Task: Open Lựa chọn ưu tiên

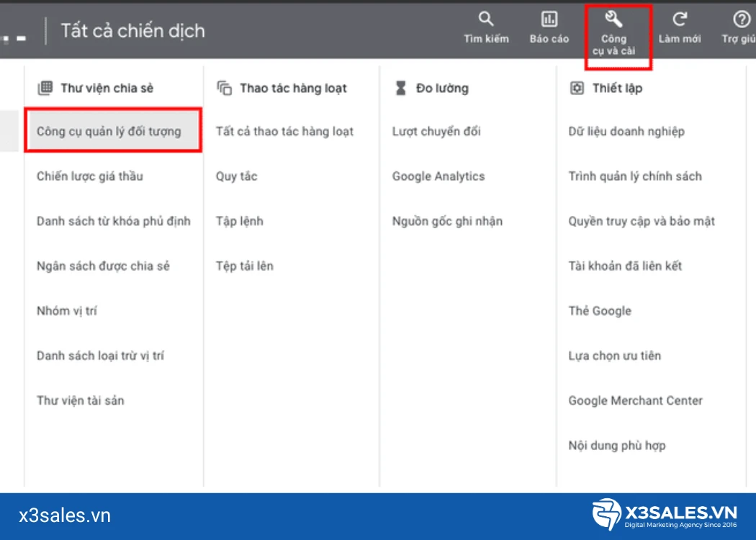Action: (615, 356)
